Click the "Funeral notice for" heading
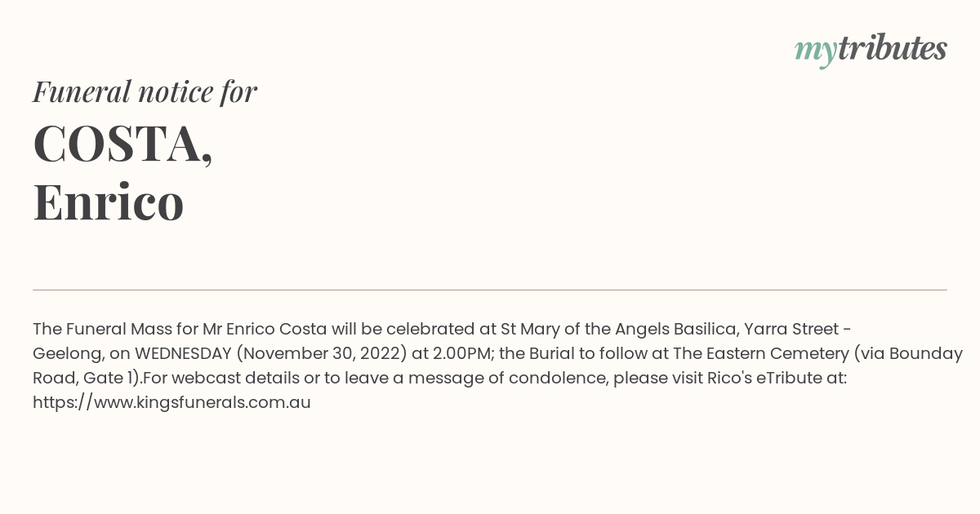Image resolution: width=980 pixels, height=514 pixels. (145, 91)
